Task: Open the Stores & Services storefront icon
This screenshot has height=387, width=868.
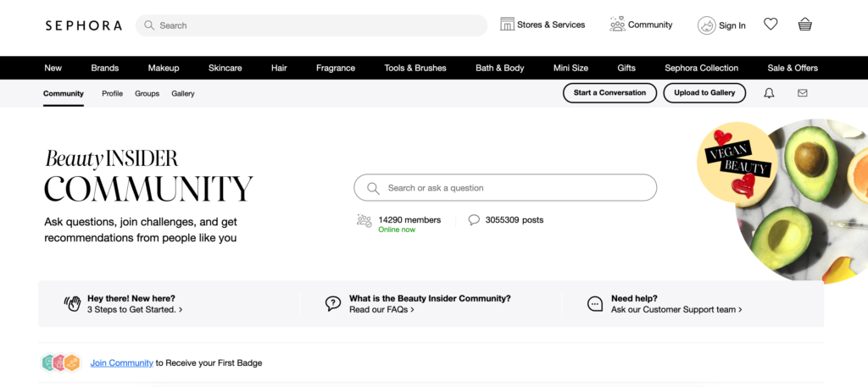Action: (x=507, y=25)
